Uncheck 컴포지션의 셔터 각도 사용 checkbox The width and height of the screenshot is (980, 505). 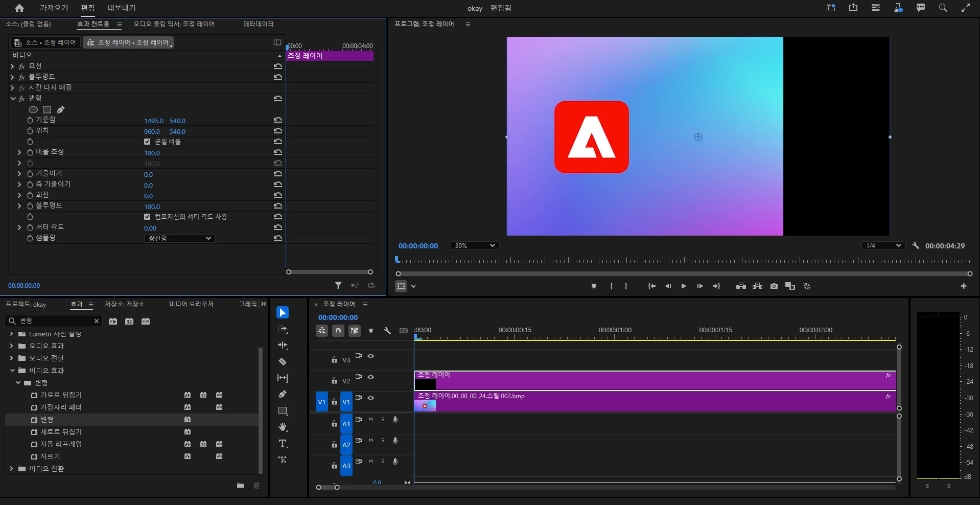(147, 217)
